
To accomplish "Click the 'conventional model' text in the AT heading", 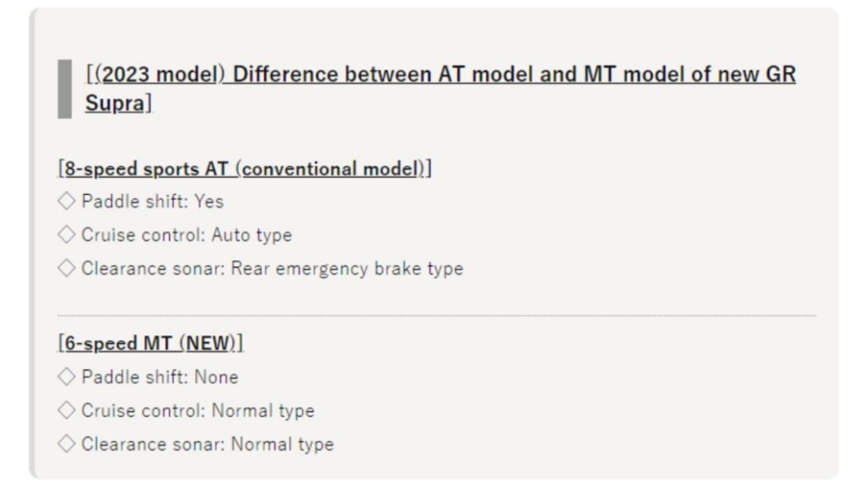I will click(x=330, y=169).
